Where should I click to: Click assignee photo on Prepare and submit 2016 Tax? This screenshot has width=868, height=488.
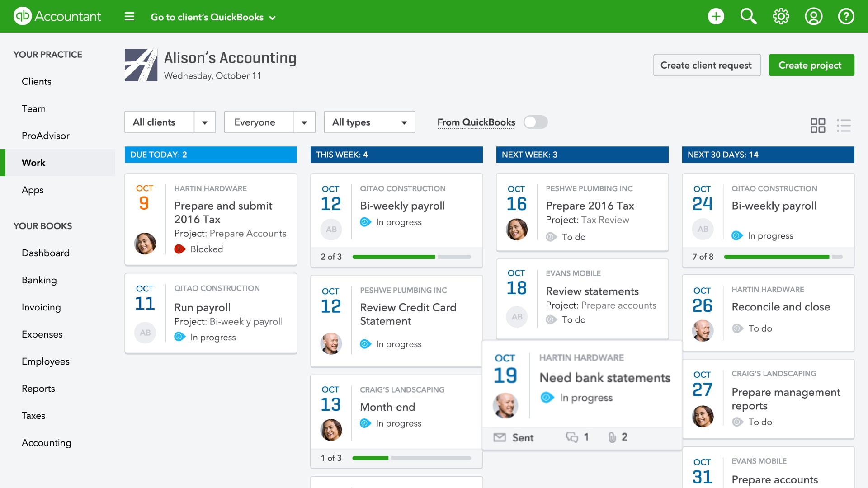[145, 244]
